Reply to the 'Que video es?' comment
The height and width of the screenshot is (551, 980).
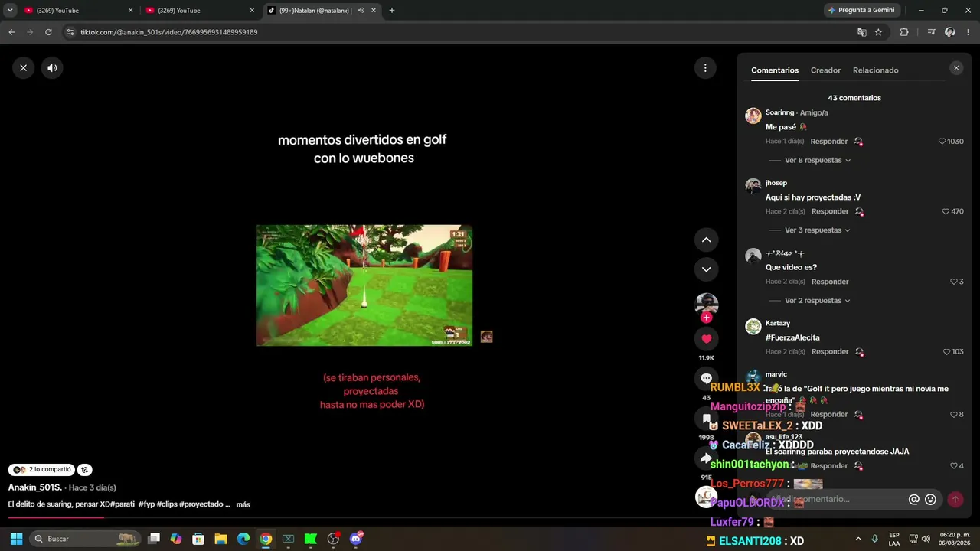tap(830, 282)
